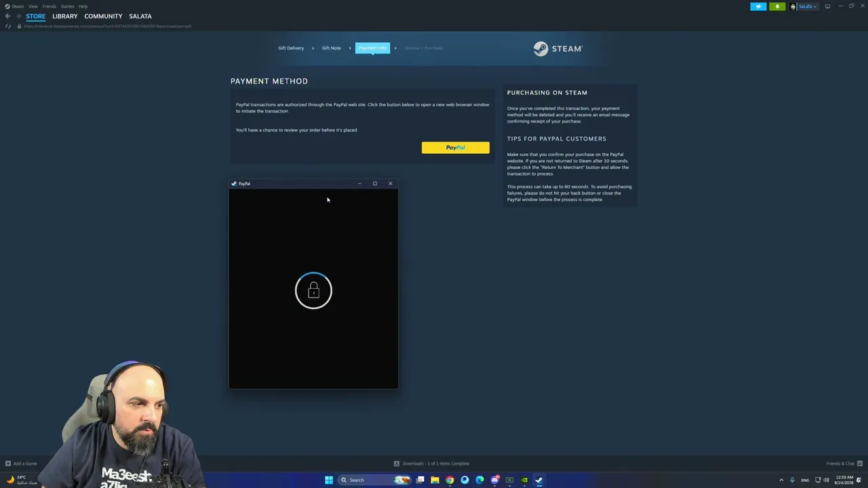Click the yellow PayPal checkout button

pos(455,147)
